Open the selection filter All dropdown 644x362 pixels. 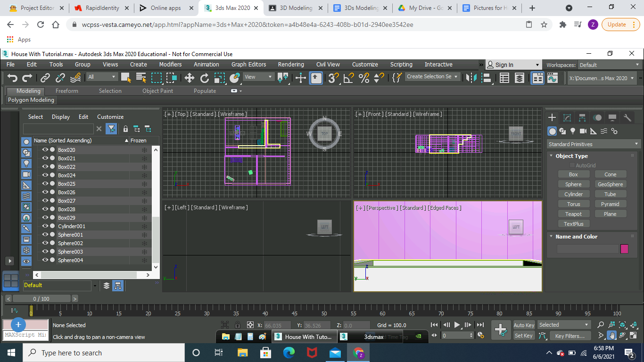pos(102,77)
